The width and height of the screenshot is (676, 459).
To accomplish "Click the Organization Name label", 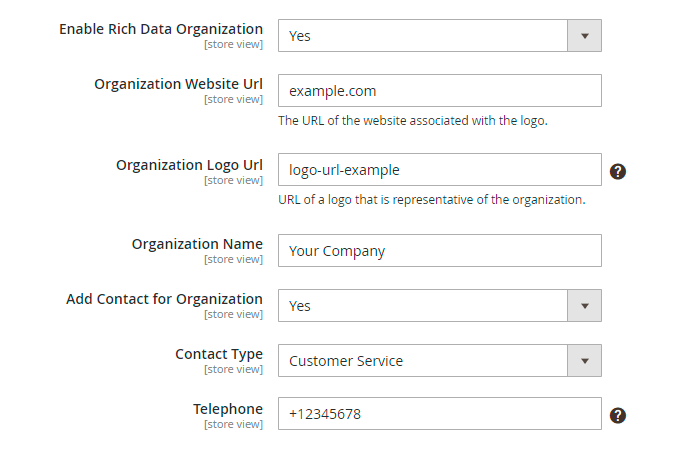I will tap(197, 244).
